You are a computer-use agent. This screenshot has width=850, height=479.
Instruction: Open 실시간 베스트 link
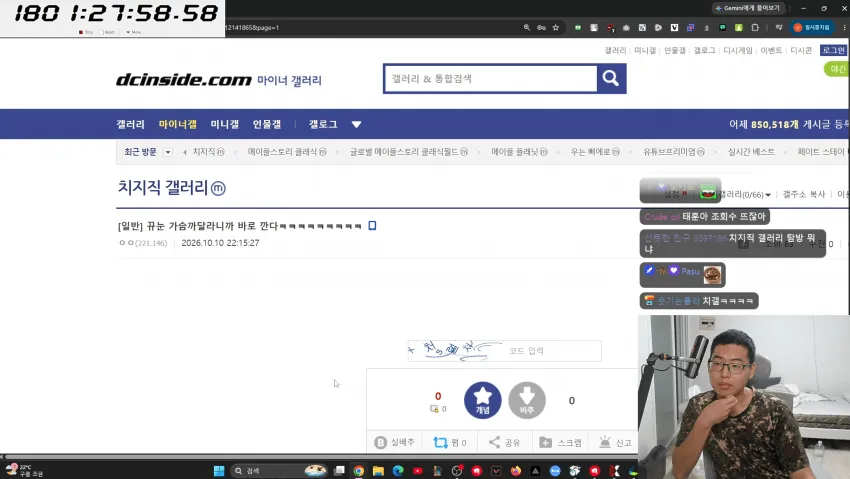(751, 152)
